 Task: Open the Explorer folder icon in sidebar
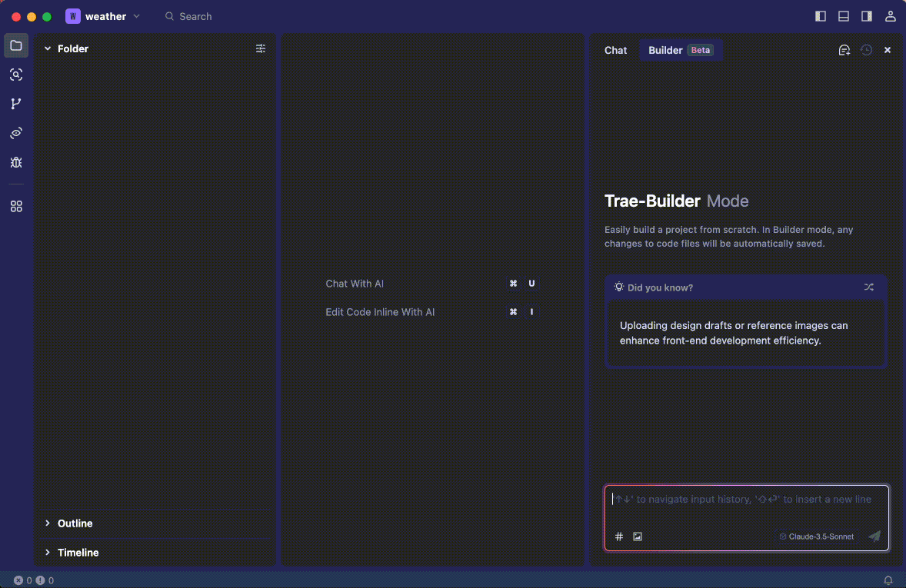[16, 45]
